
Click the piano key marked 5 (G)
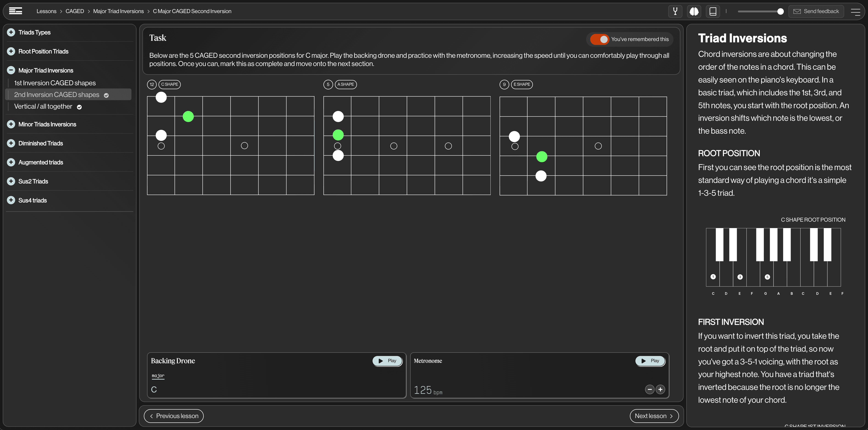click(x=767, y=276)
